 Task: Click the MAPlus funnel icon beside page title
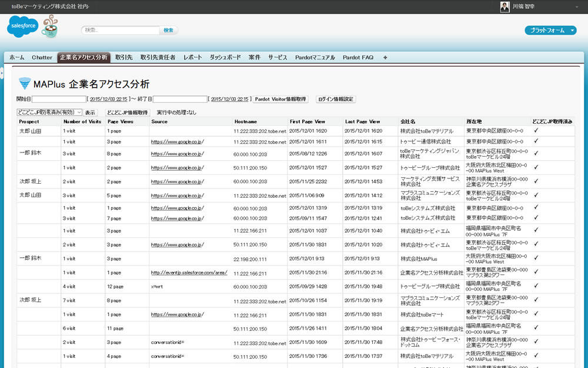click(x=24, y=83)
